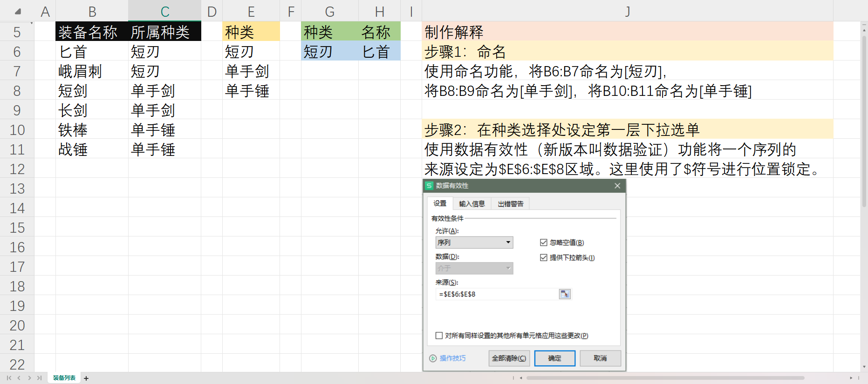
Task: Uncheck the 提供下拉箭头 checkbox
Action: tap(543, 258)
